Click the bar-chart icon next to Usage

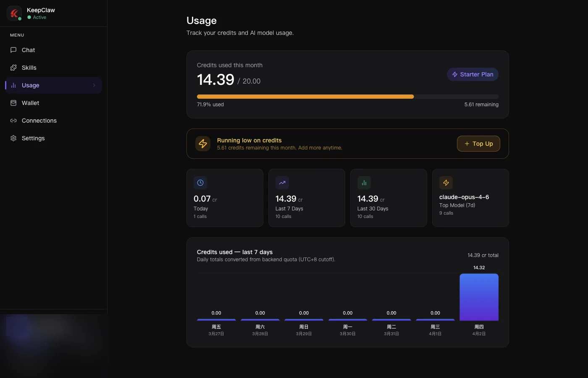[13, 85]
